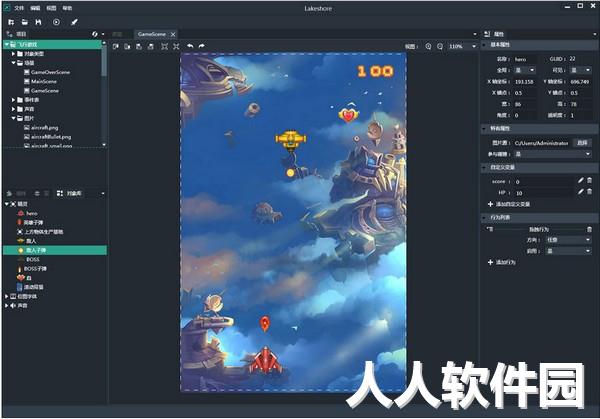Click 添加行为 add behavior button
The image size is (600, 419).
[x=502, y=262]
